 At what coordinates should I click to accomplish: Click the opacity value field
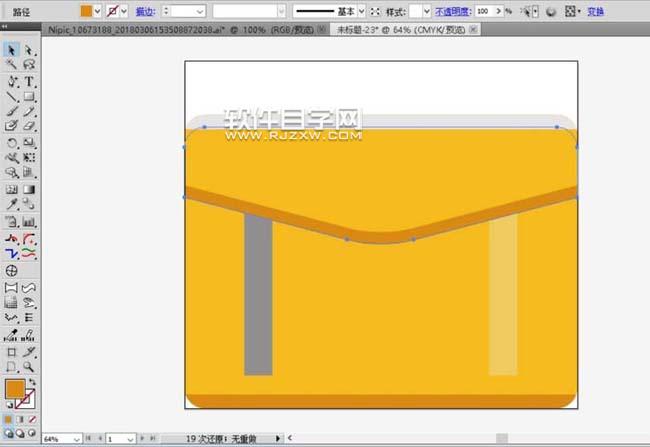pyautogui.click(x=484, y=11)
